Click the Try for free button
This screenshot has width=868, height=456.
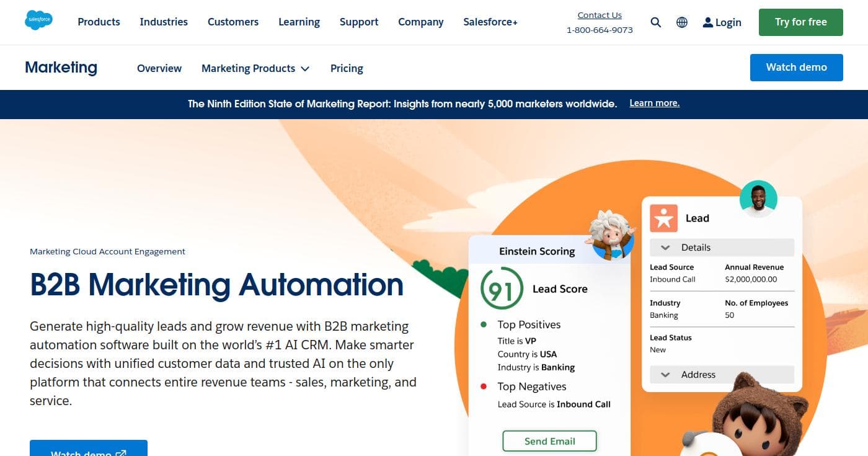tap(800, 22)
